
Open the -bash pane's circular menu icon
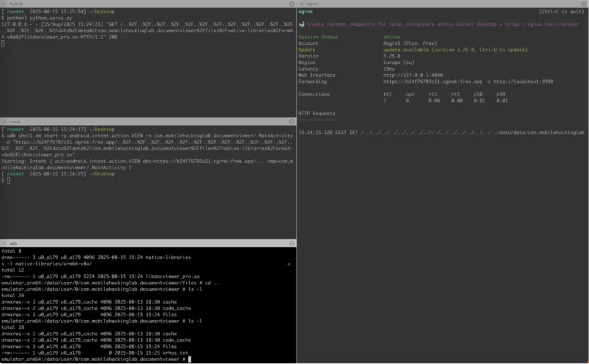click(291, 121)
